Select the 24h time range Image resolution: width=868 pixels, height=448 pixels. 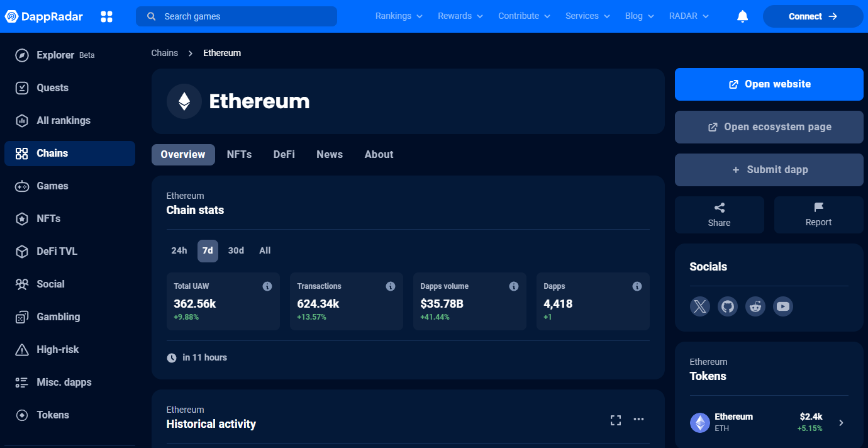179,250
